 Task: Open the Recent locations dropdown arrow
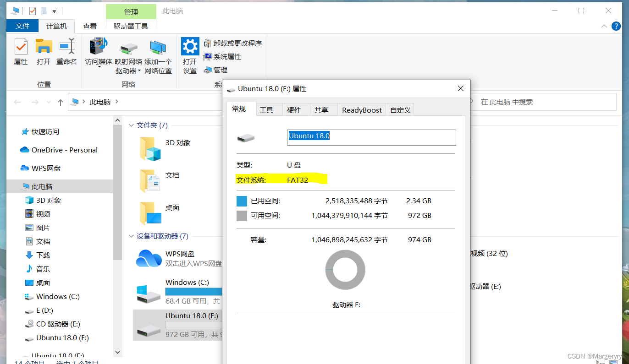(48, 103)
